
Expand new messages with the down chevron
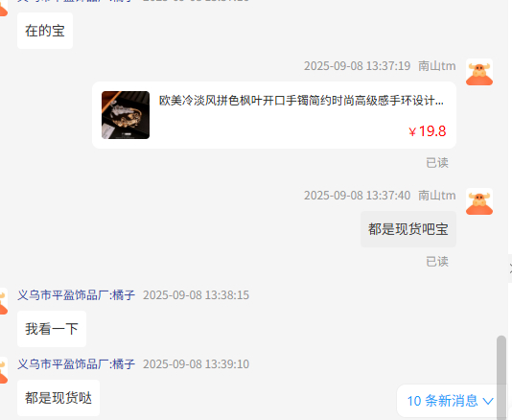tap(488, 401)
